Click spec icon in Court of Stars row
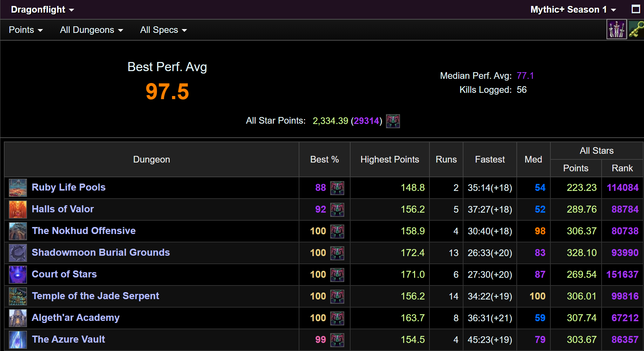This screenshot has width=644, height=351. pyautogui.click(x=337, y=275)
